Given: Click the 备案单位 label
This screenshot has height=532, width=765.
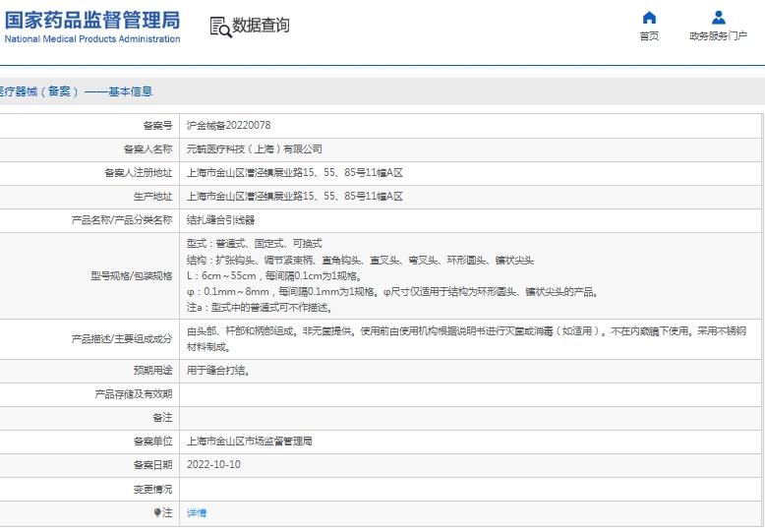Looking at the screenshot, I should coord(152,442).
